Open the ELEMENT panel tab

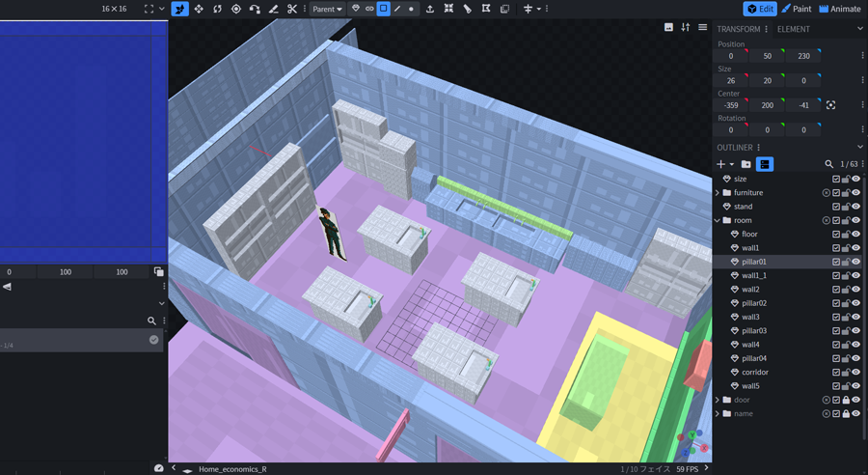pos(794,29)
